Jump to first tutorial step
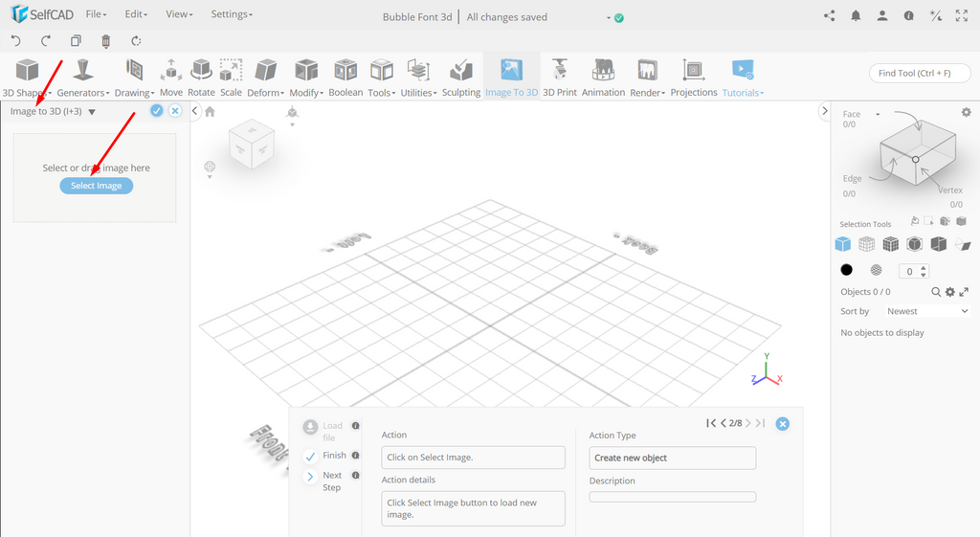The width and height of the screenshot is (980, 537). click(x=711, y=423)
